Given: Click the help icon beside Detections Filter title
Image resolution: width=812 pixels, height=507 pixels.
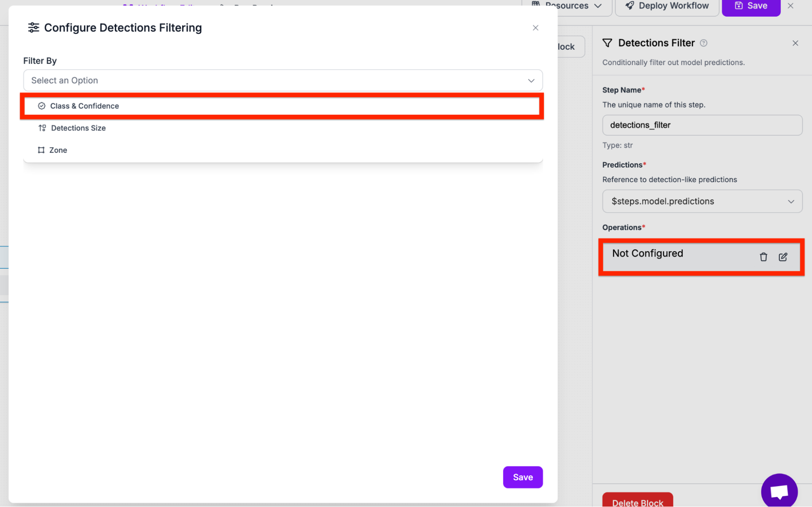Looking at the screenshot, I should [704, 43].
